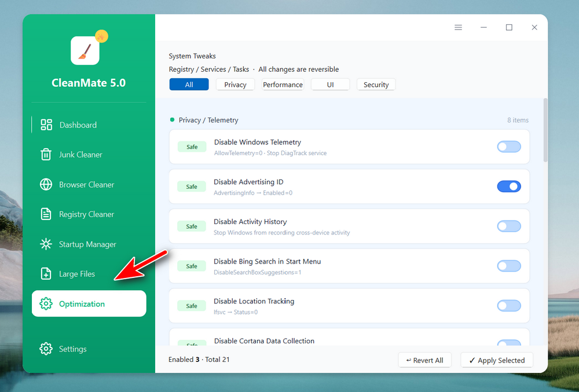Click the Dashboard grid icon
Image resolution: width=579 pixels, height=392 pixels.
click(46, 125)
